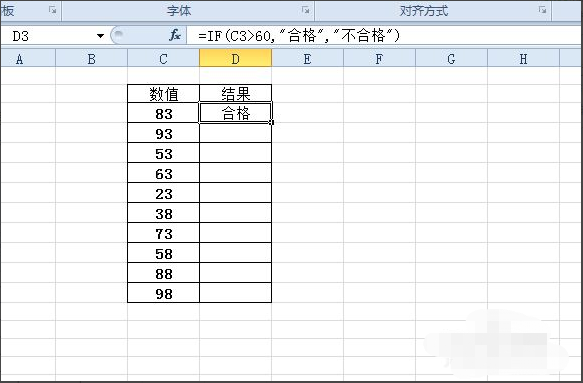Open the 对齐方式 group dialog launcher
This screenshot has height=383, width=583.
click(542, 10)
